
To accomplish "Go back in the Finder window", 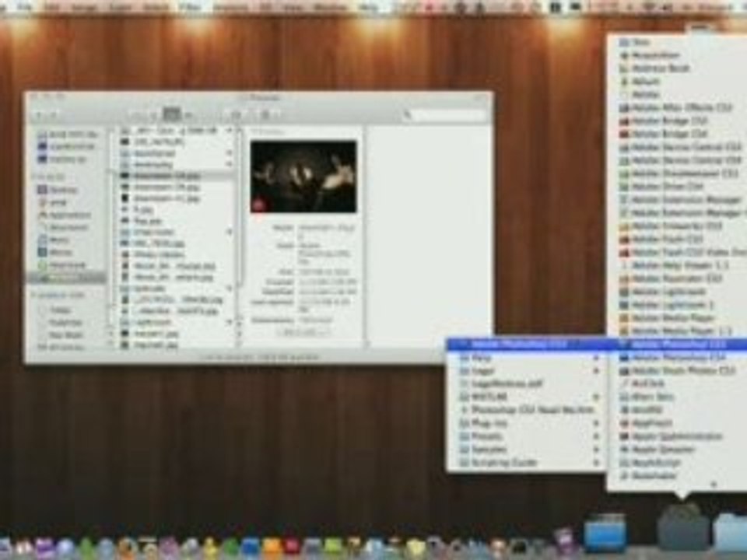I will coord(40,115).
